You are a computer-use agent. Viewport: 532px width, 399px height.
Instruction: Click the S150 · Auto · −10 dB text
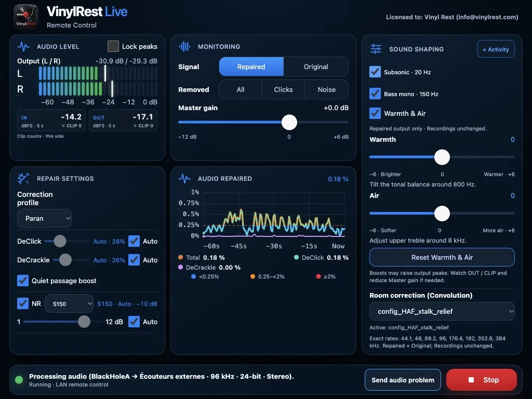coord(127,303)
